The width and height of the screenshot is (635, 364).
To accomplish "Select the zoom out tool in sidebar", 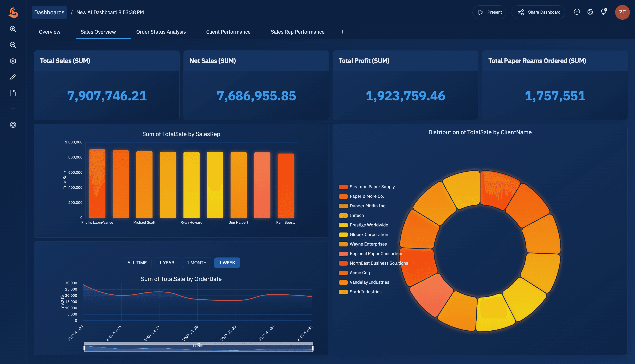I will [13, 45].
